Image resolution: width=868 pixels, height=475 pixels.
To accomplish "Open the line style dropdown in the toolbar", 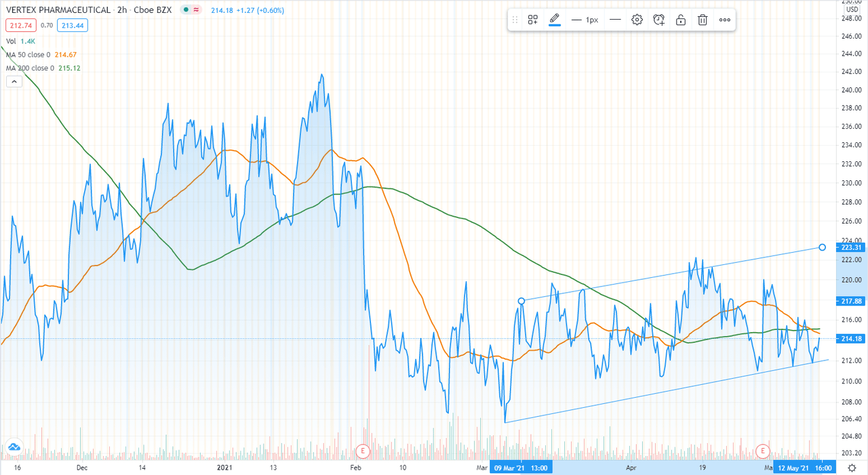I will [x=615, y=20].
